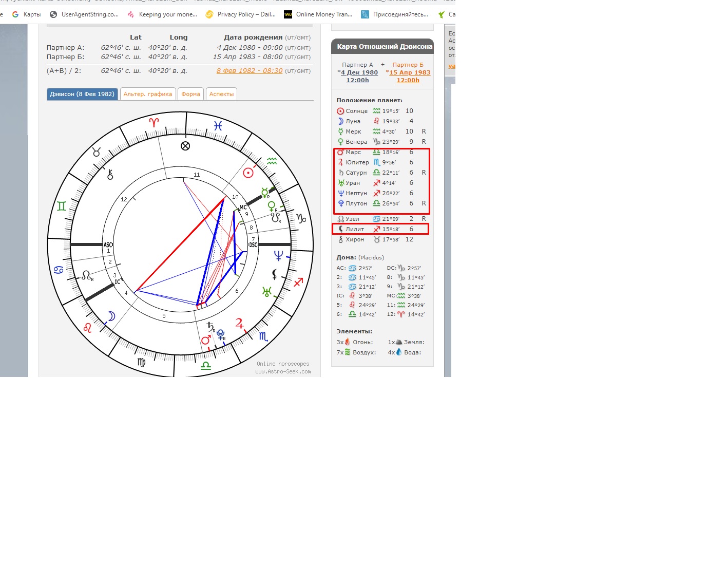Click the Fire element icon
This screenshot has width=728, height=565.
tap(348, 342)
